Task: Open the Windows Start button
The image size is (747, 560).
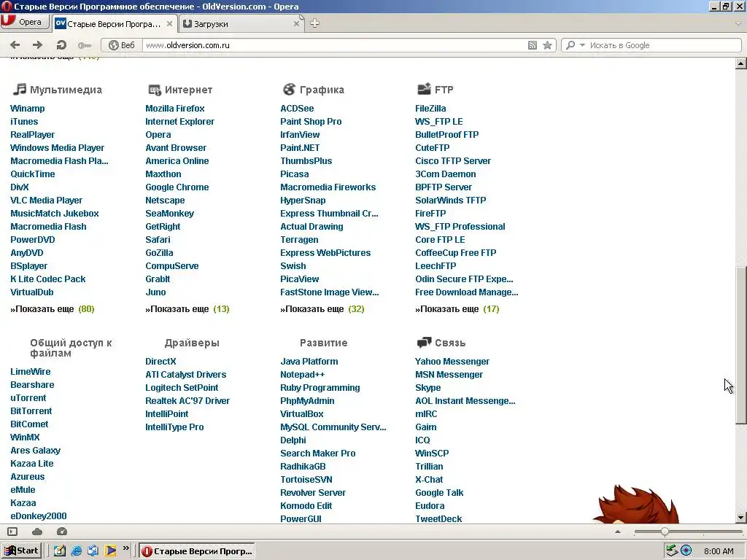Action: tap(21, 551)
